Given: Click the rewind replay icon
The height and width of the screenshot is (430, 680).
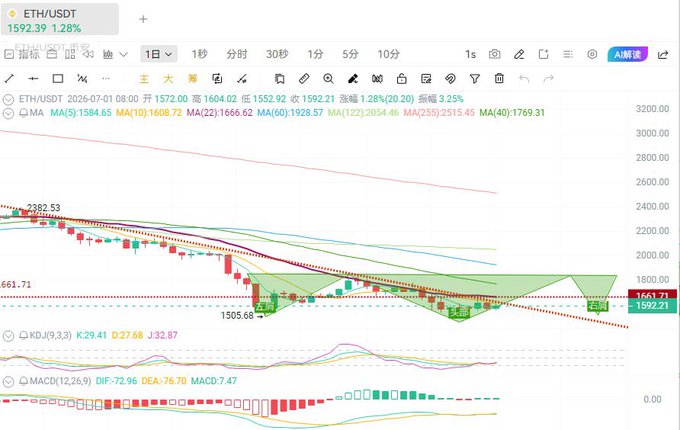Looking at the screenshot, I should point(88,54).
